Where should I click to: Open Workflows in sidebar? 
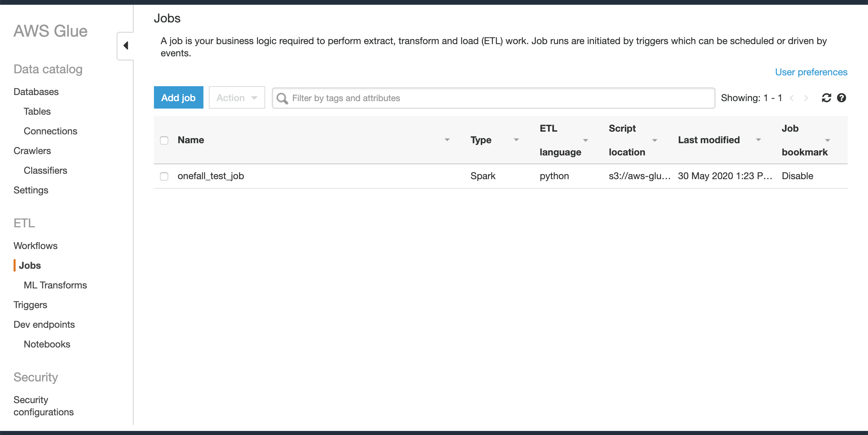coord(36,246)
